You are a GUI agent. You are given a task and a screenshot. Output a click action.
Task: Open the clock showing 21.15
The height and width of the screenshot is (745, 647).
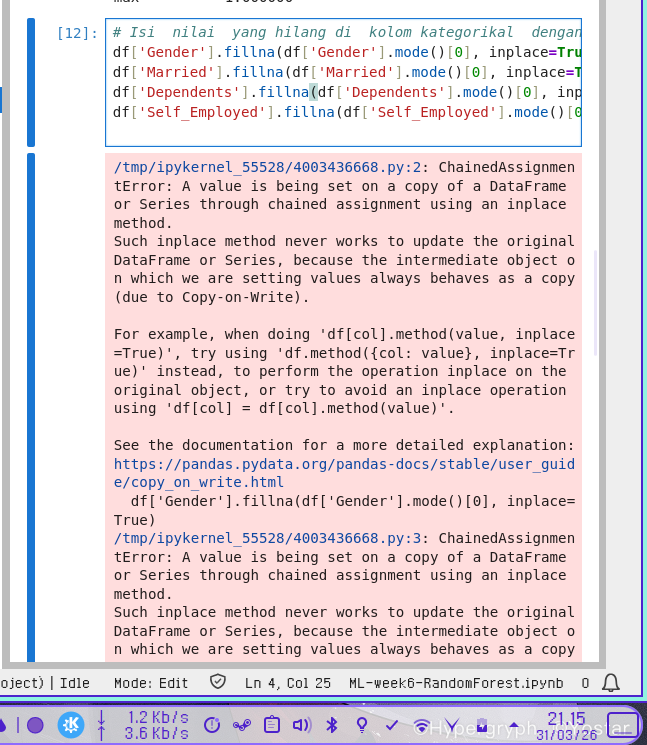(565, 726)
